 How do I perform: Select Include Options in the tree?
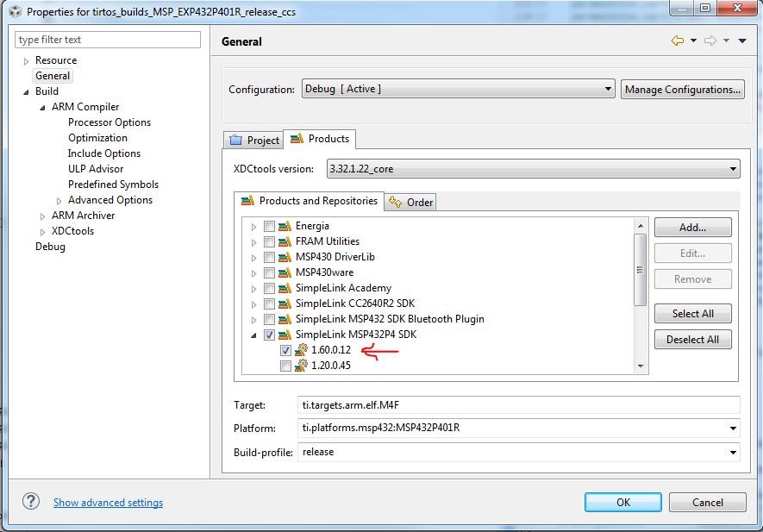[x=103, y=153]
